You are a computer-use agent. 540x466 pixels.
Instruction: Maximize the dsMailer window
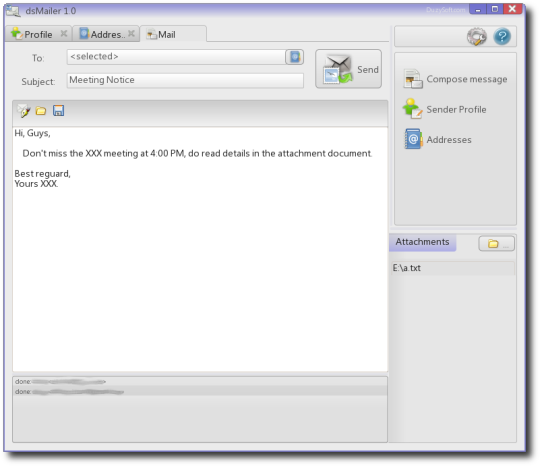[x=495, y=9]
